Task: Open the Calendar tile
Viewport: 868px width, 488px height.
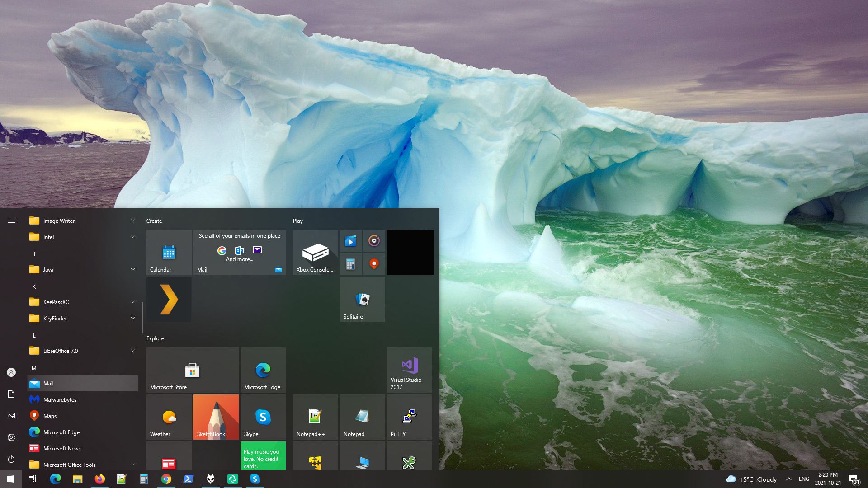Action: (x=169, y=252)
